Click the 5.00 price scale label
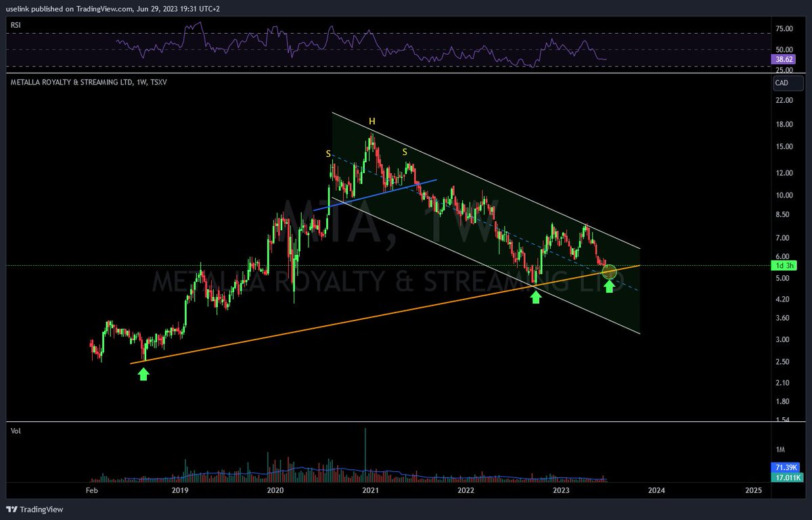This screenshot has width=812, height=520. point(784,279)
